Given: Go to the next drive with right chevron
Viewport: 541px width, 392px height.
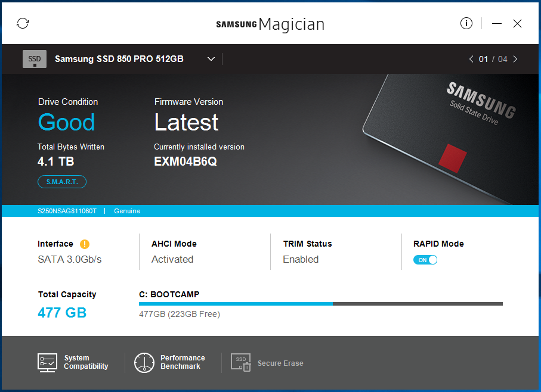Looking at the screenshot, I should tap(515, 59).
